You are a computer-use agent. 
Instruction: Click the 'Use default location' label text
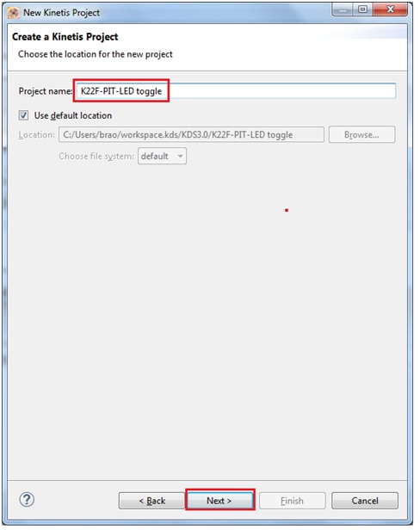click(x=72, y=115)
